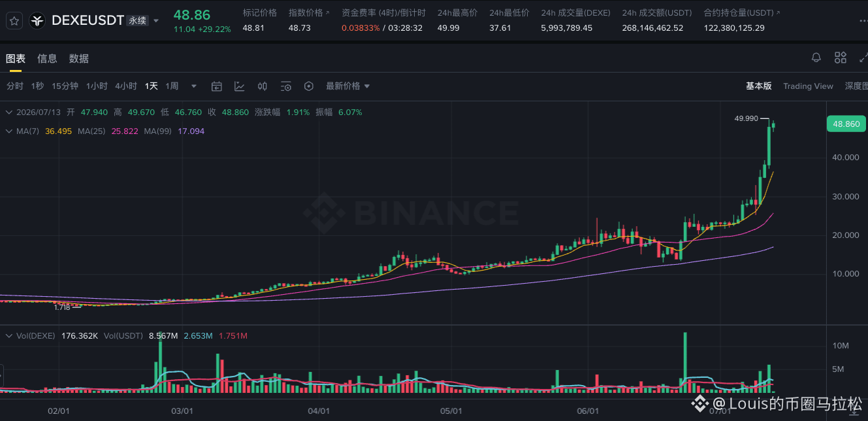Image resolution: width=868 pixels, height=421 pixels.
Task: Select the 分时 time interval
Action: pos(15,86)
